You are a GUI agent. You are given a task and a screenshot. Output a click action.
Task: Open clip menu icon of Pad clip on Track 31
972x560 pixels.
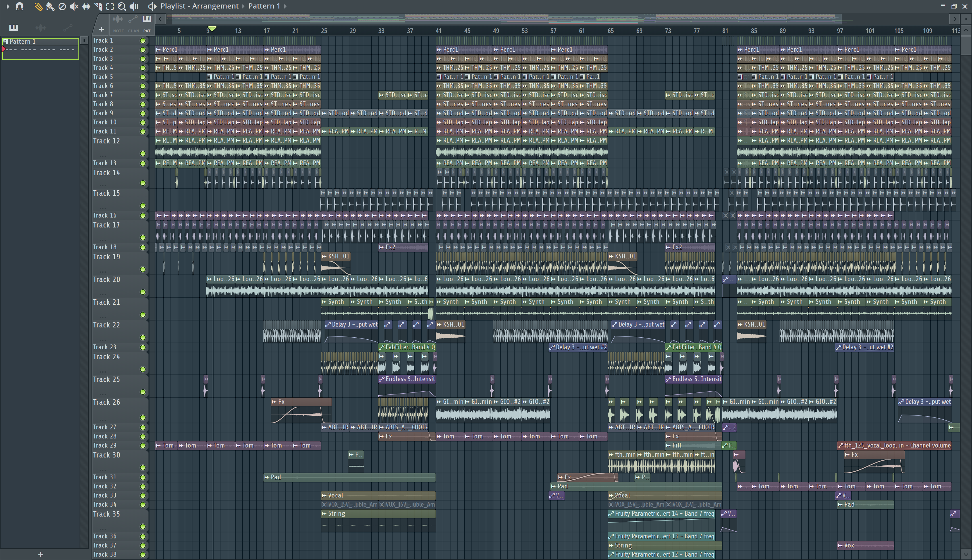coord(266,477)
